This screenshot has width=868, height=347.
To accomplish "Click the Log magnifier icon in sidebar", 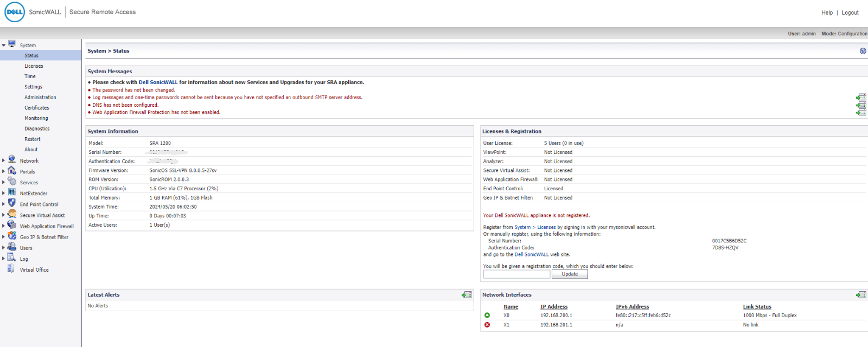I will 12,257.
